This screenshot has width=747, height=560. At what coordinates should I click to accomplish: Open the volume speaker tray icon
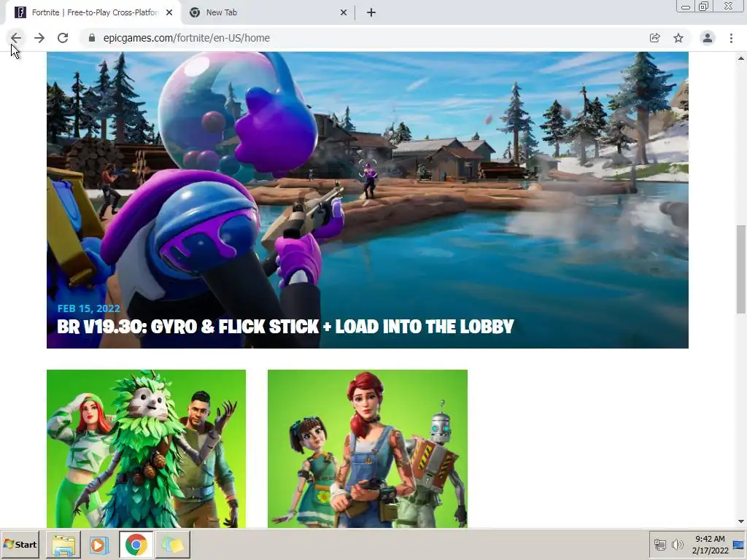click(677, 544)
